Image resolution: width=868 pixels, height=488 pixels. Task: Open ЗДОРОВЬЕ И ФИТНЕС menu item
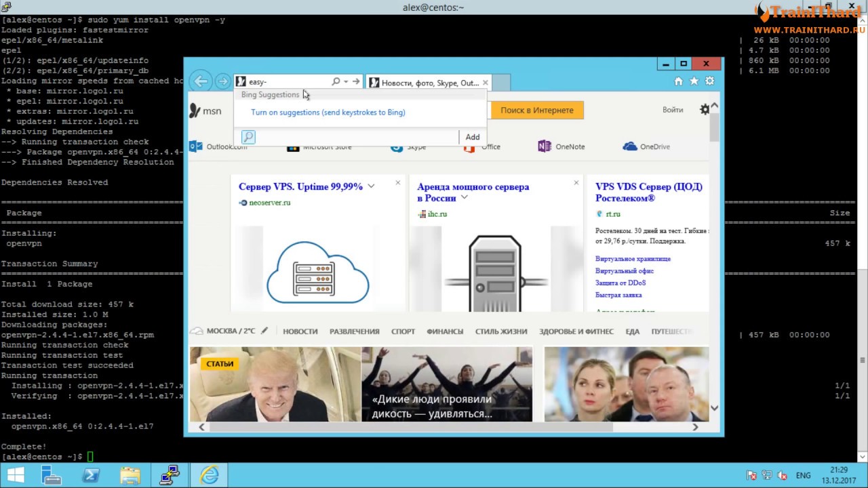coord(576,331)
